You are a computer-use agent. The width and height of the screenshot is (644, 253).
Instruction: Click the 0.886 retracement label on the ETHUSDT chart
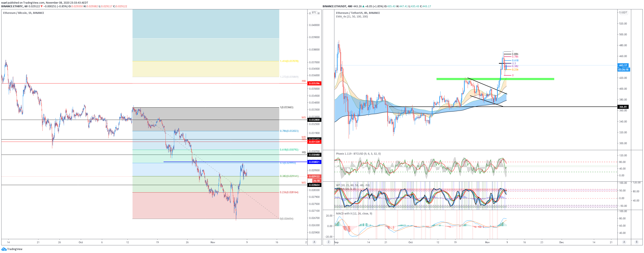pyautogui.click(x=515, y=54)
